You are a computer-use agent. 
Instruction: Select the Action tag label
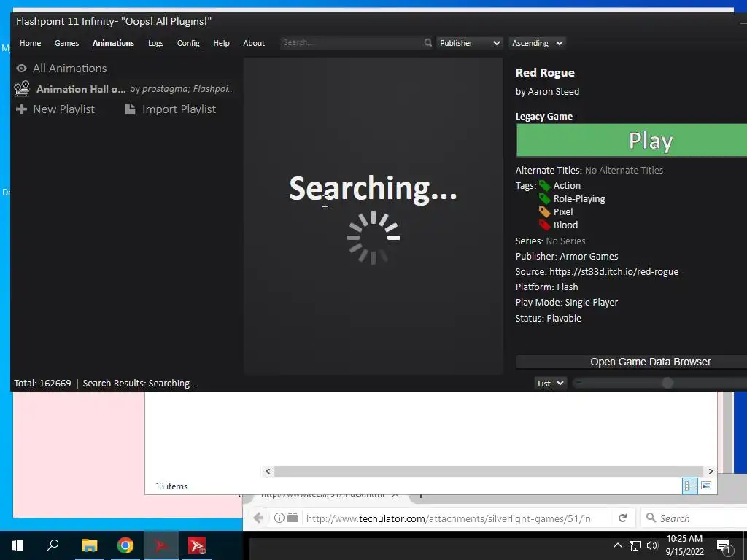567,186
